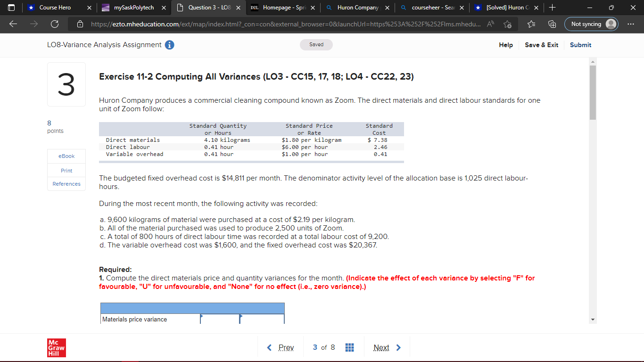Click the assignment info icon

pos(169,45)
